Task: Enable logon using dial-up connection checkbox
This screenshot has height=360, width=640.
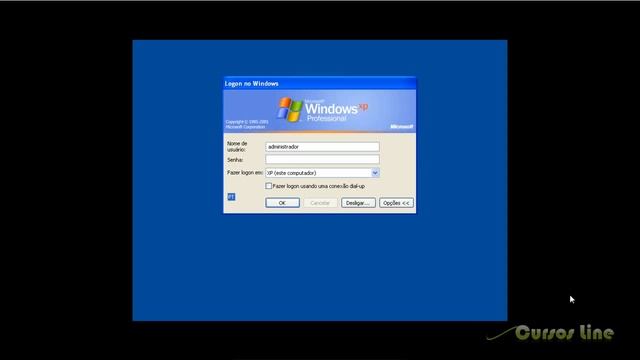Action: [268, 186]
